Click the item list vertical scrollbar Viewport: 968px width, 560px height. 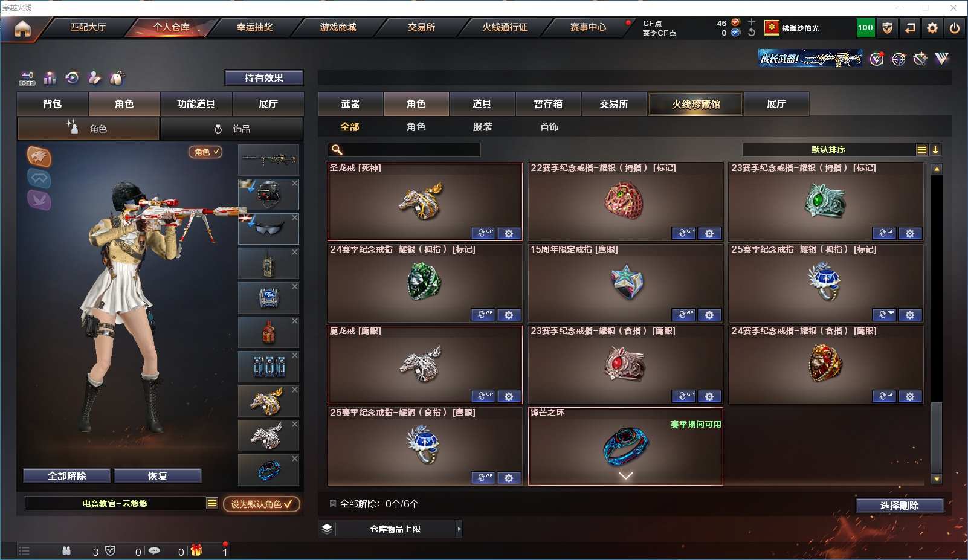[937, 323]
